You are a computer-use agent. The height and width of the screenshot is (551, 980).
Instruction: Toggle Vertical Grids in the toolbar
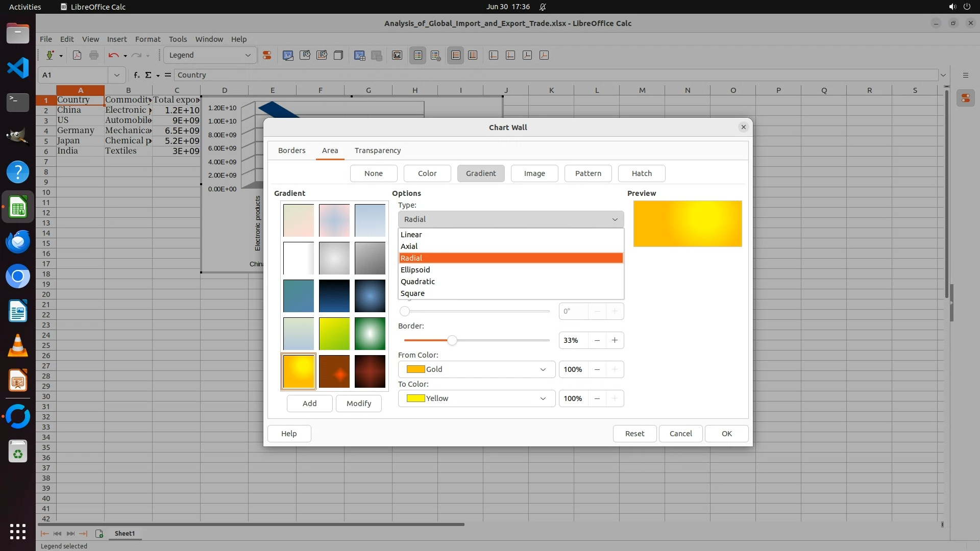pos(473,55)
